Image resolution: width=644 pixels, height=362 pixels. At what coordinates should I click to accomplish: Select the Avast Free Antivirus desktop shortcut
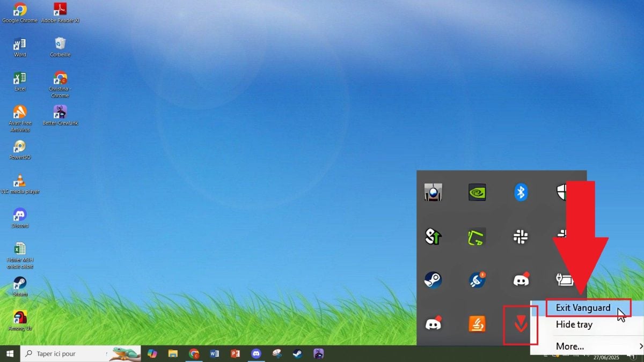click(20, 116)
